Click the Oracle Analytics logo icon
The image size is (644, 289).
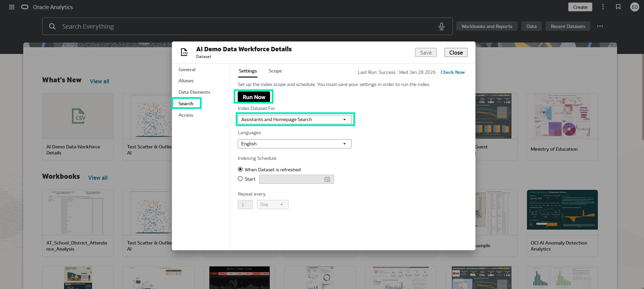25,7
